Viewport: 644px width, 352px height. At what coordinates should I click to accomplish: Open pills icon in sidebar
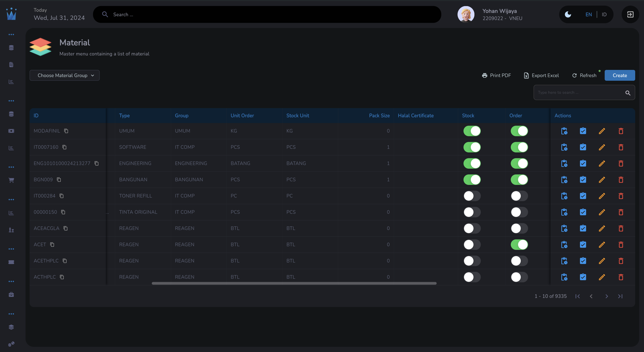(11, 344)
